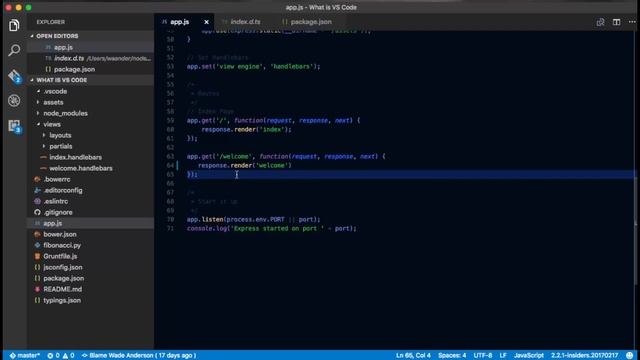The image size is (640, 360).
Task: Show errors and warnings count
Action: (x=60, y=356)
